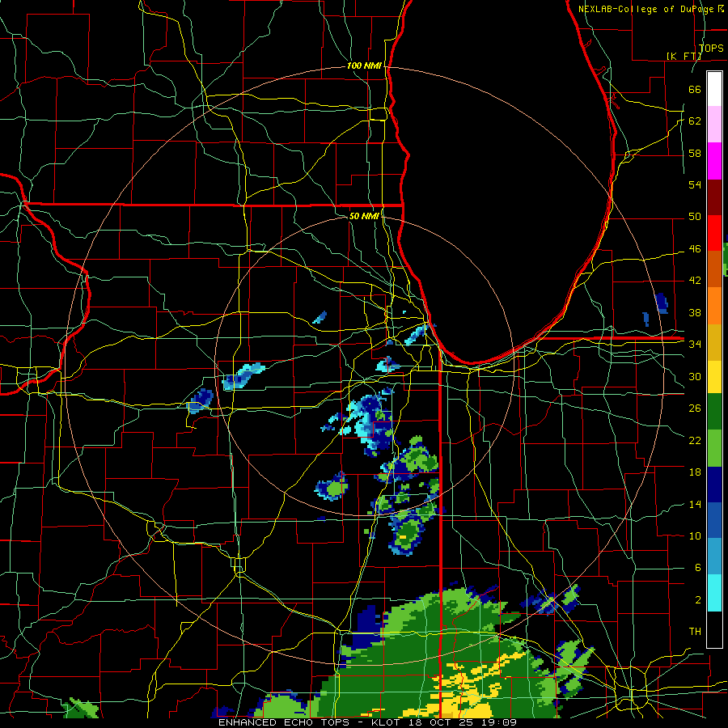The image size is (728, 728).
Task: Click the black TH swatch in the legend
Action: point(714,629)
